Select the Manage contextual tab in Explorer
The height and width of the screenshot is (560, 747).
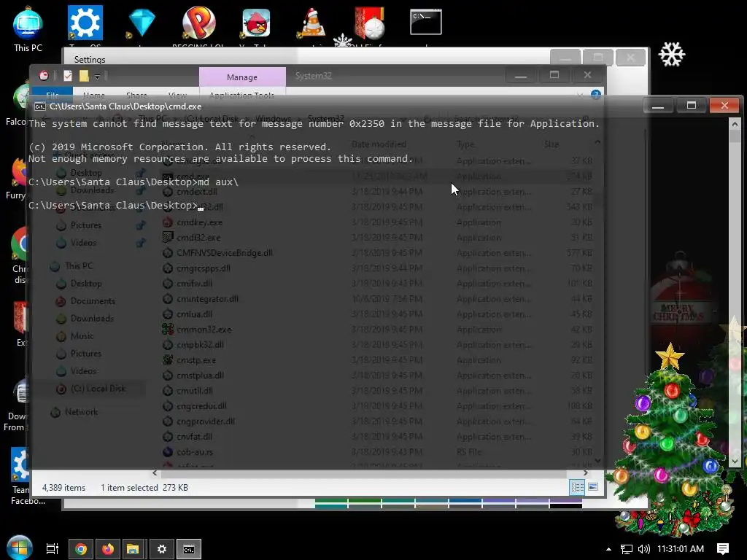[242, 77]
